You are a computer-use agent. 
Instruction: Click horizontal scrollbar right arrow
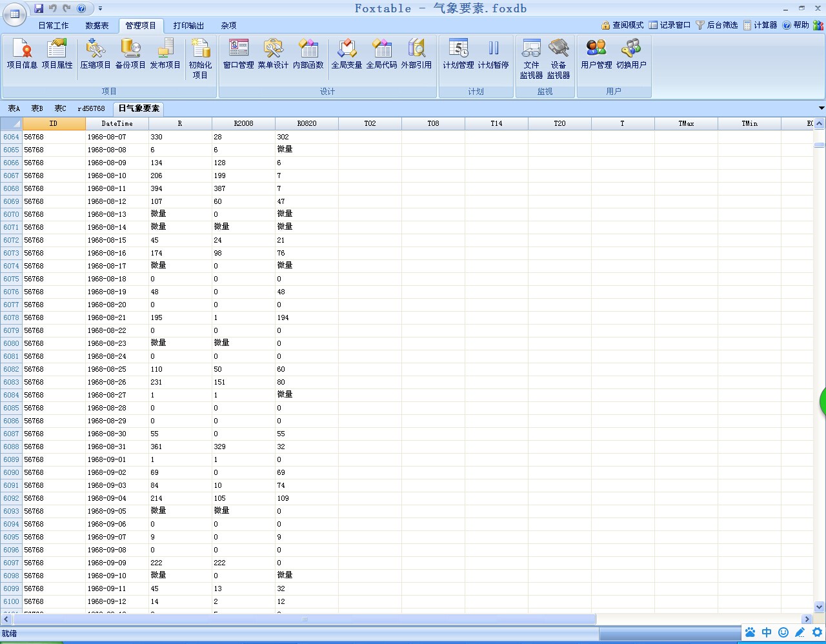click(807, 619)
